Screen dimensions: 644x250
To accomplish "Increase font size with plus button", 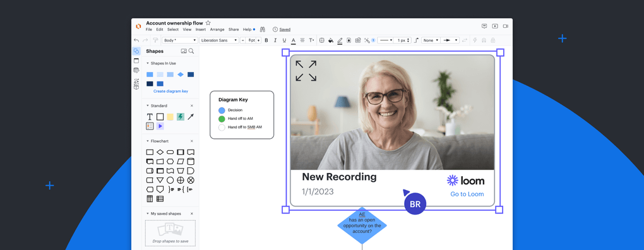I will [x=259, y=40].
